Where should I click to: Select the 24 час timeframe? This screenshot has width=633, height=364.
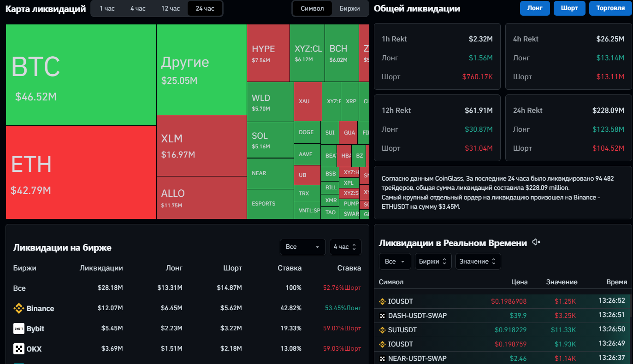205,8
